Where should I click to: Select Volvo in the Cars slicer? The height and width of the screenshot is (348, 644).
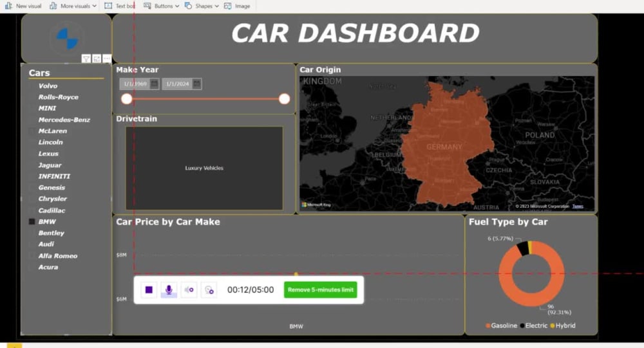48,86
